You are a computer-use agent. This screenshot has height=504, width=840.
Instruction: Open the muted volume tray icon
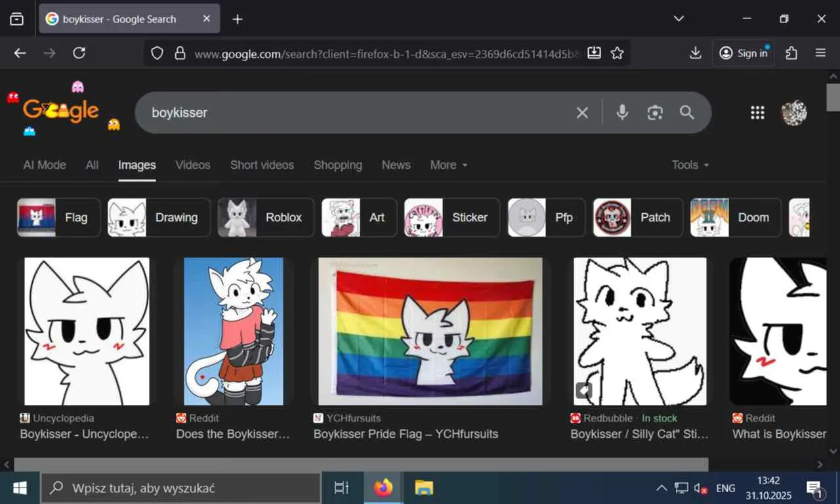pos(701,488)
